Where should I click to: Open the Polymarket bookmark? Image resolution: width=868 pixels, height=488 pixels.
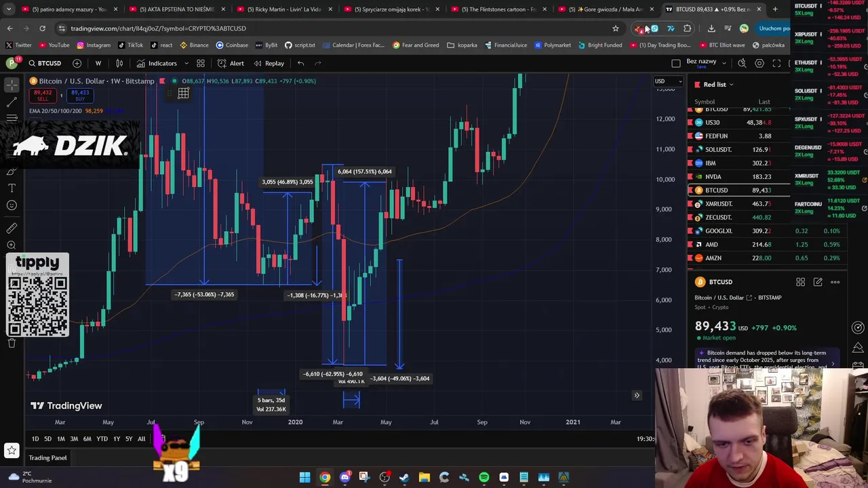553,45
